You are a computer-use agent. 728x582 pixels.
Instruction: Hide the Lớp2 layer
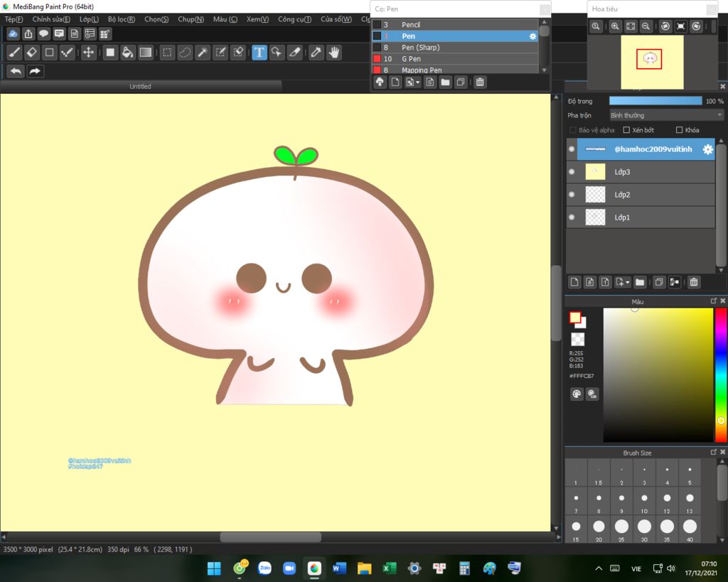pyautogui.click(x=572, y=195)
